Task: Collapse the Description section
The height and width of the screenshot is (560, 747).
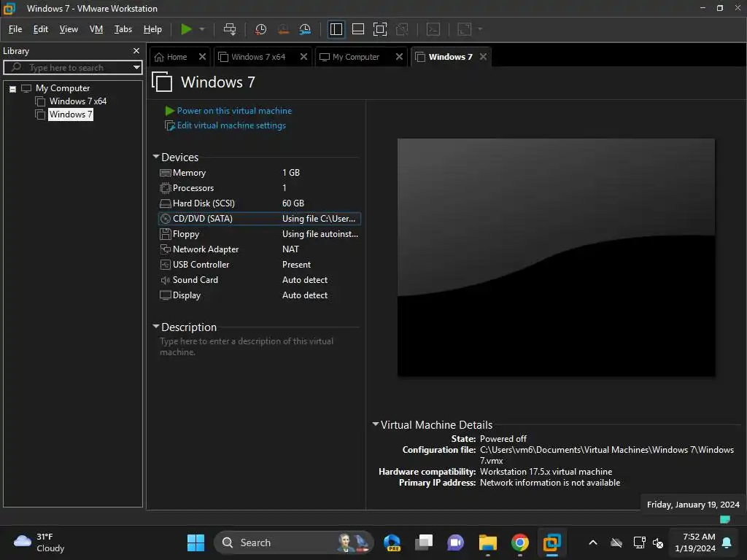Action: (x=156, y=327)
